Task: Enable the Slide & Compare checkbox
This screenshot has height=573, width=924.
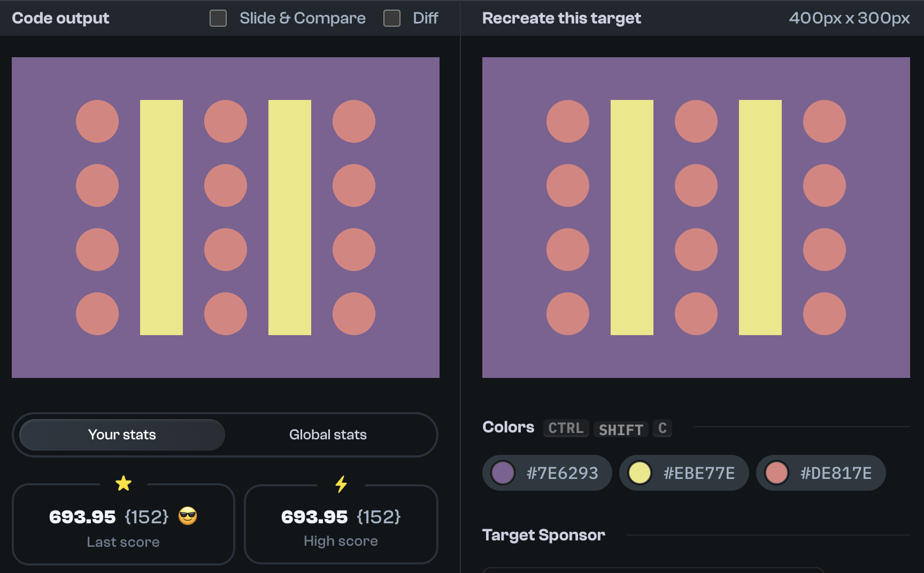Action: point(218,18)
